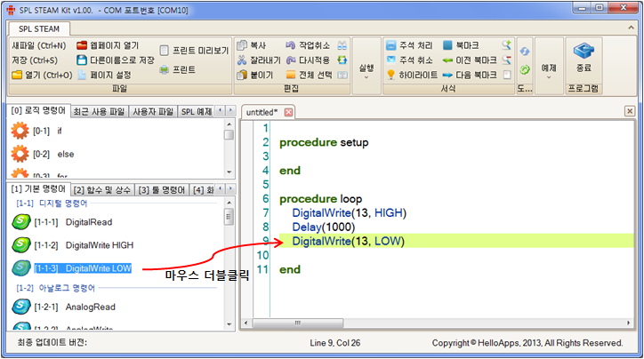Screen dimensions: 644x359
Task: Click the 복사 copy icon
Action: [x=242, y=45]
